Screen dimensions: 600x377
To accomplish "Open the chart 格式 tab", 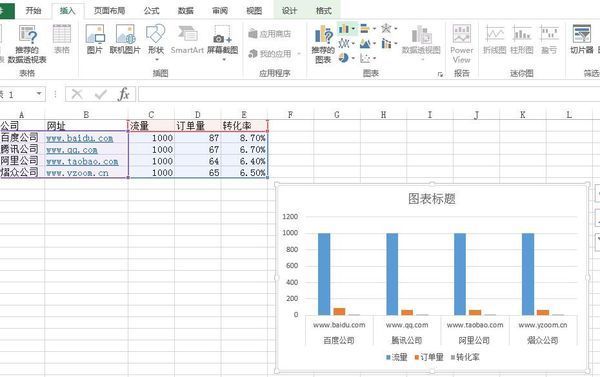I will click(x=323, y=11).
